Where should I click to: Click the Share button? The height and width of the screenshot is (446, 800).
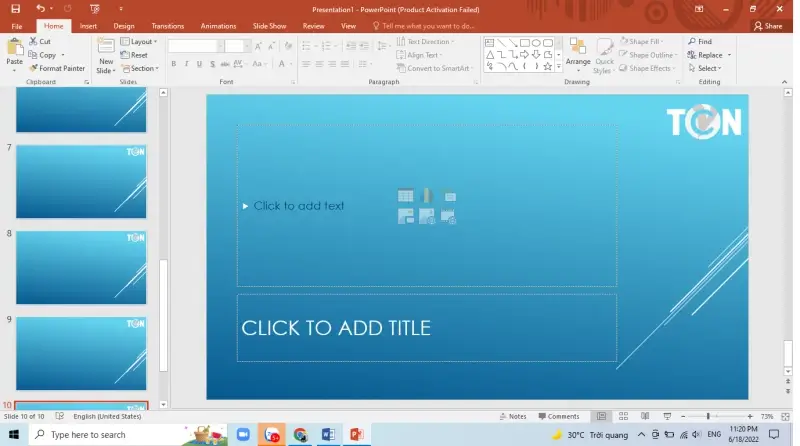pyautogui.click(x=767, y=26)
